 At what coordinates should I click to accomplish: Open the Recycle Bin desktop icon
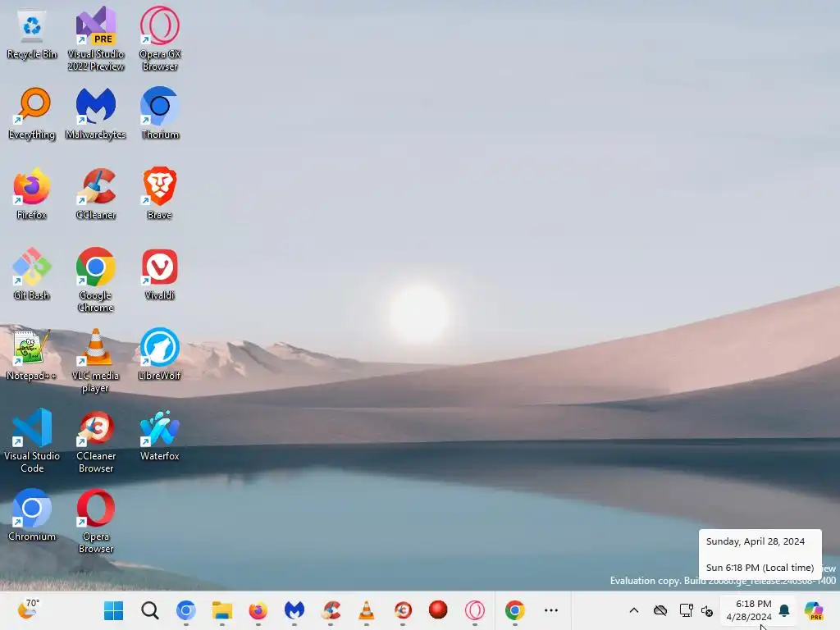click(32, 34)
